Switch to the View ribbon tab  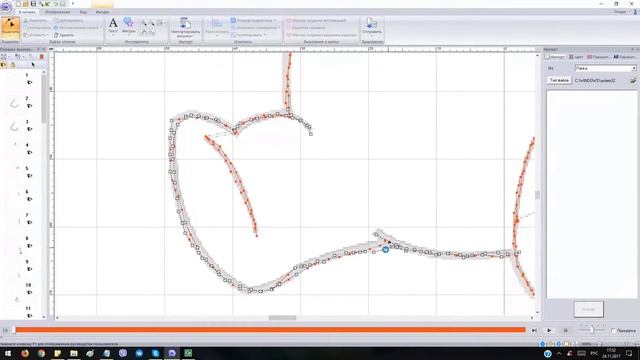(83, 12)
